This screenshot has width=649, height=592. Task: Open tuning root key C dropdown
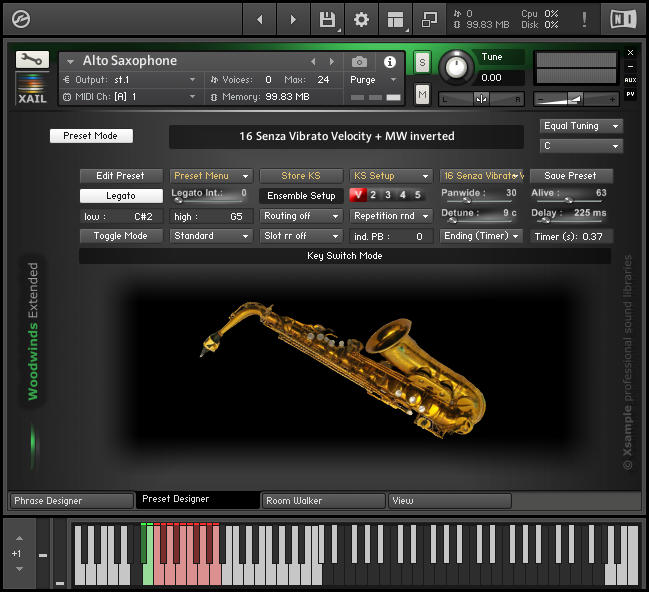pos(581,146)
